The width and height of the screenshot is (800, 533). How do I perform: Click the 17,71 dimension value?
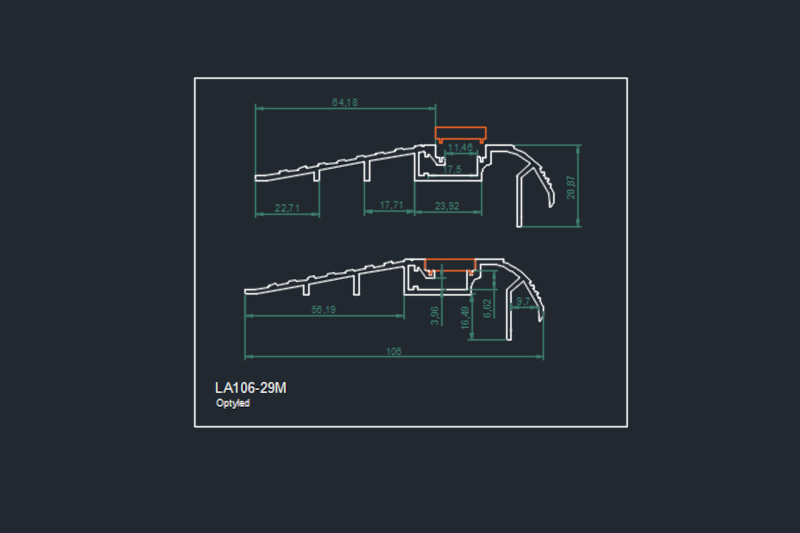pyautogui.click(x=392, y=205)
